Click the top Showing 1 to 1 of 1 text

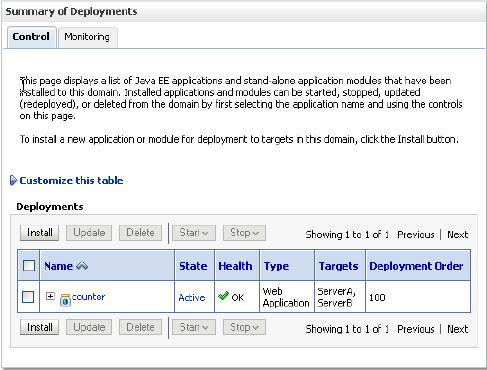click(x=347, y=235)
